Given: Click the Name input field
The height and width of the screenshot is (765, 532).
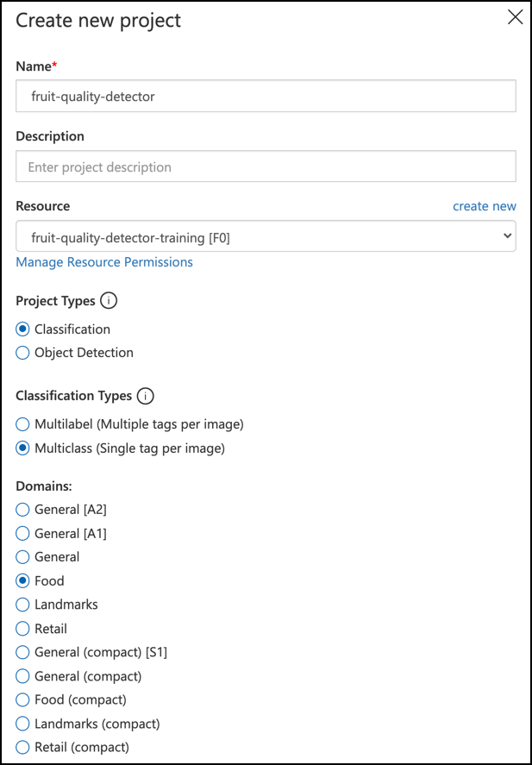Looking at the screenshot, I should tap(266, 97).
